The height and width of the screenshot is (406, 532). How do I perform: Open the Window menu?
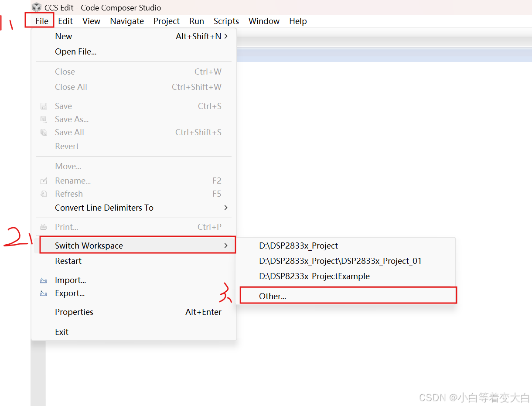(264, 21)
